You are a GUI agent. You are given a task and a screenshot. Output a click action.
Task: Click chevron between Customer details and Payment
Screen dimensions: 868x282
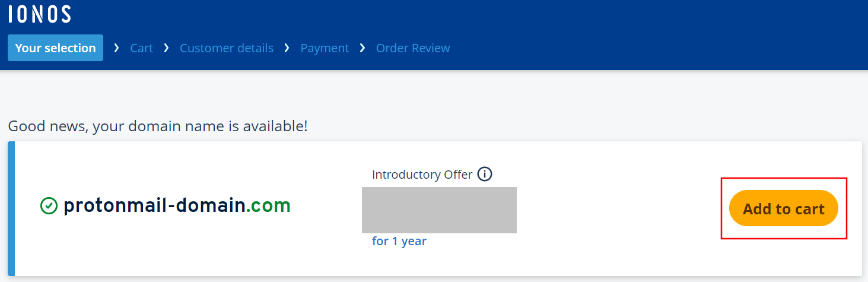pos(287,47)
